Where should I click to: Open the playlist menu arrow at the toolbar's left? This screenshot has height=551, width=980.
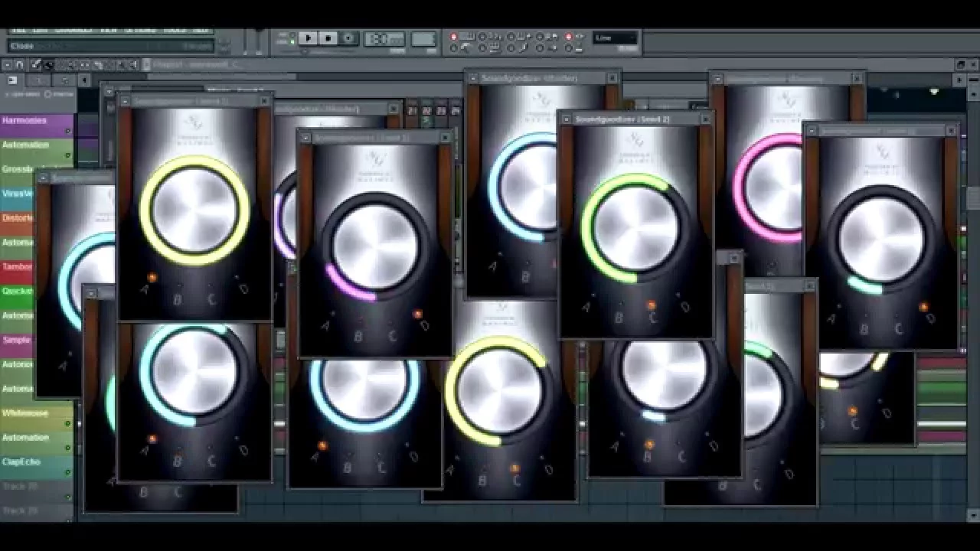coord(7,65)
